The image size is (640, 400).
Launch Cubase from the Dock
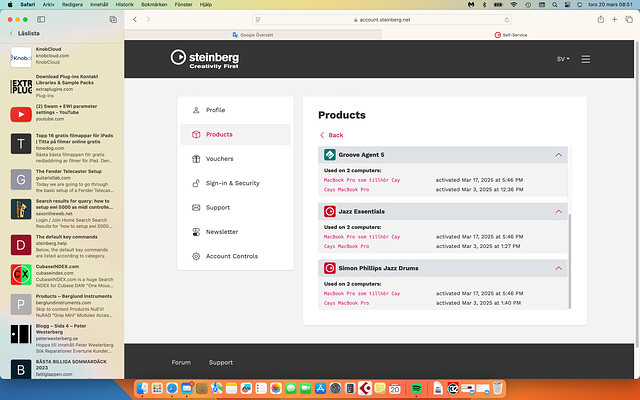point(364,388)
